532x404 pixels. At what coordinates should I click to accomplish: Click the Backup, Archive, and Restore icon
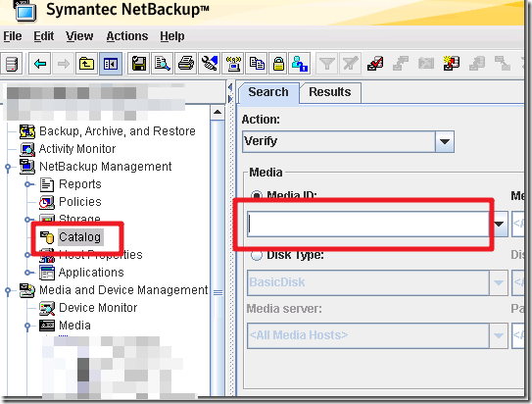coord(27,131)
